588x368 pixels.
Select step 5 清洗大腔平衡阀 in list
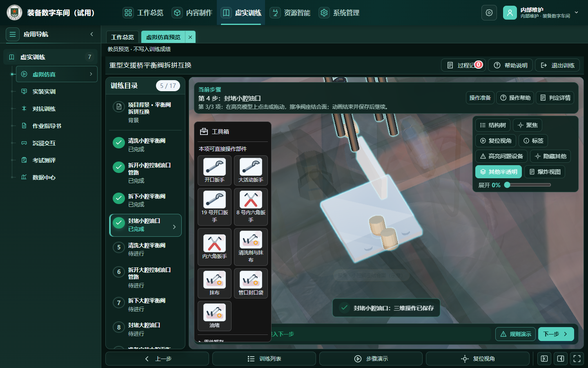coord(145,249)
